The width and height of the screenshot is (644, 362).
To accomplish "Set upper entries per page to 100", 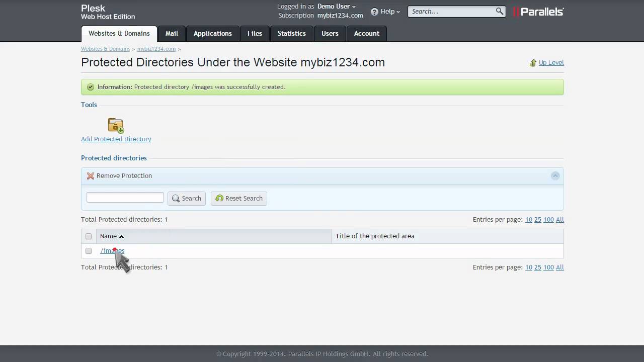I will pyautogui.click(x=549, y=220).
